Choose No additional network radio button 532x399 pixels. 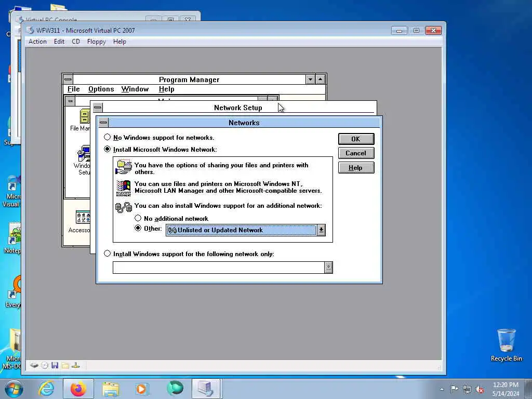coord(138,218)
